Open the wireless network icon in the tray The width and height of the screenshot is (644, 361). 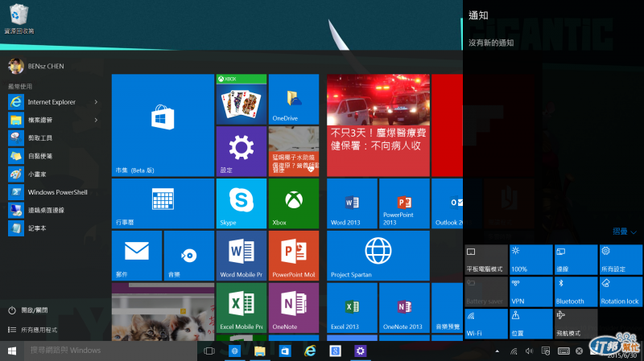(514, 351)
